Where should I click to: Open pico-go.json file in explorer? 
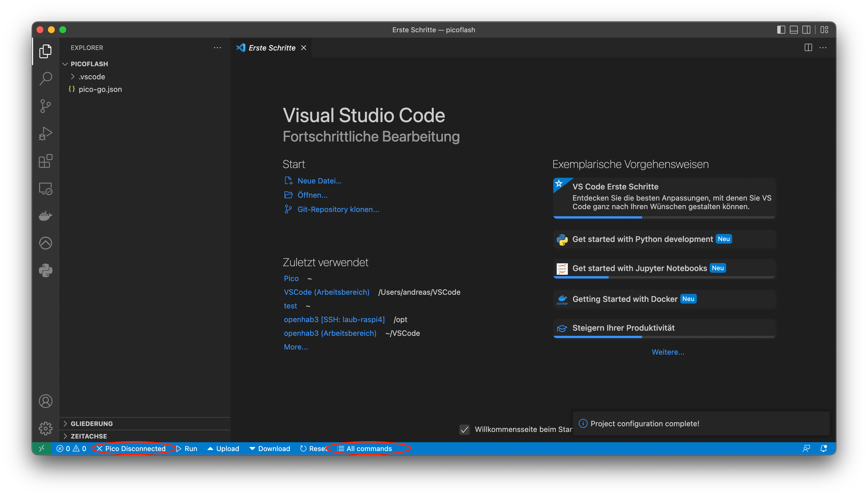(x=100, y=89)
